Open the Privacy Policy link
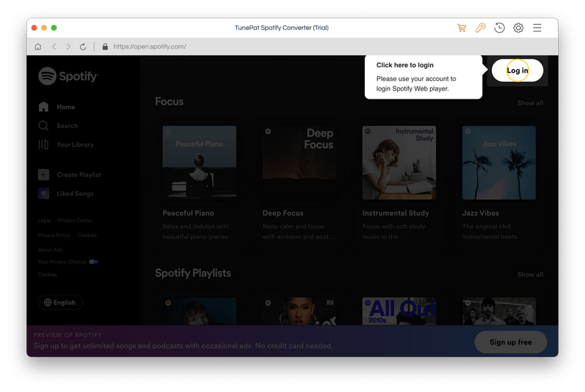The height and width of the screenshot is (392, 585). (x=53, y=235)
